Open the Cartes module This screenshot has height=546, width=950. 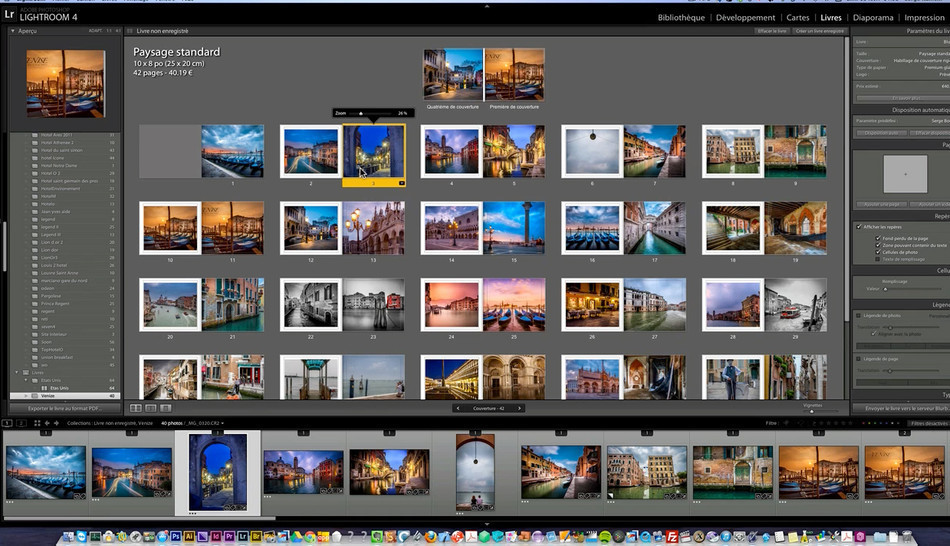coord(797,18)
